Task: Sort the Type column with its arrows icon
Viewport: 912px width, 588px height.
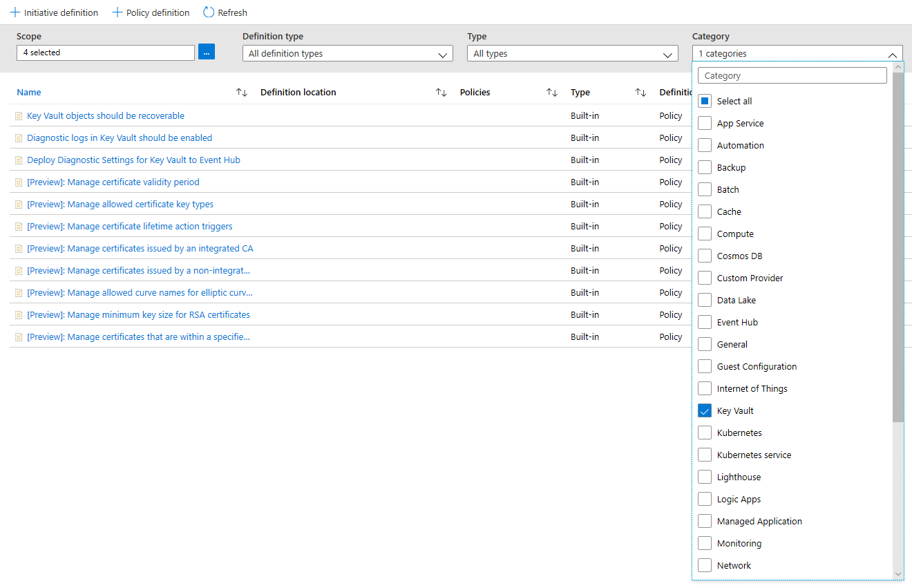Action: pos(640,92)
